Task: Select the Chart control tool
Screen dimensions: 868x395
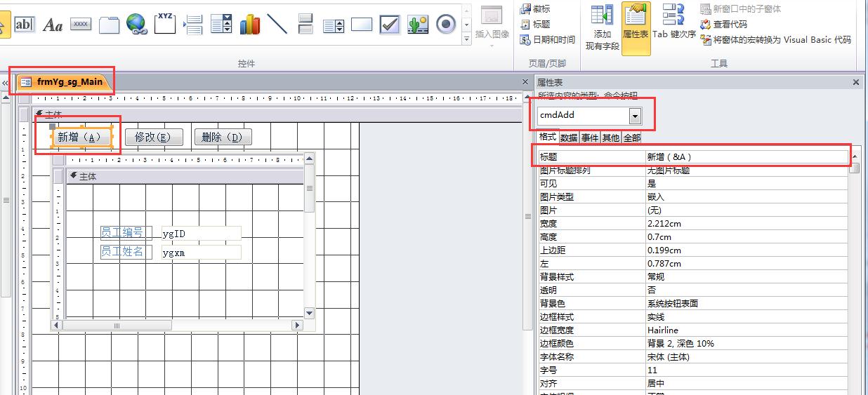Action: click(x=249, y=25)
